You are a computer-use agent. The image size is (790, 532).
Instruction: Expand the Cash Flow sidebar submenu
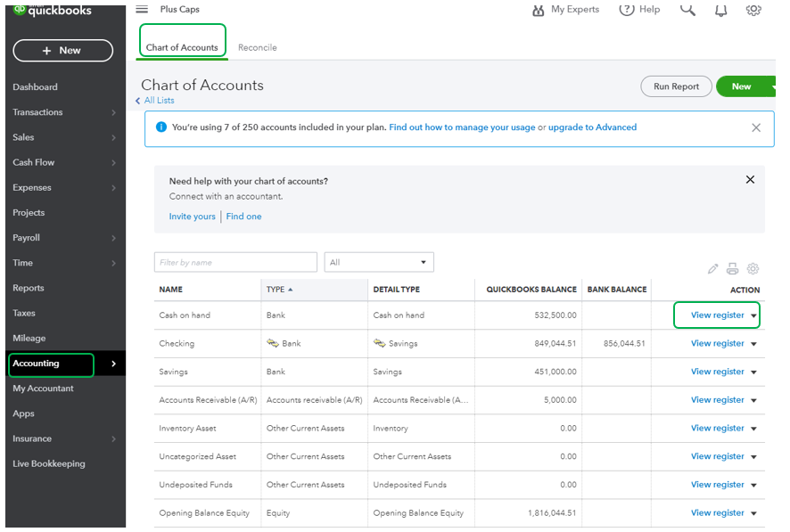click(x=114, y=162)
